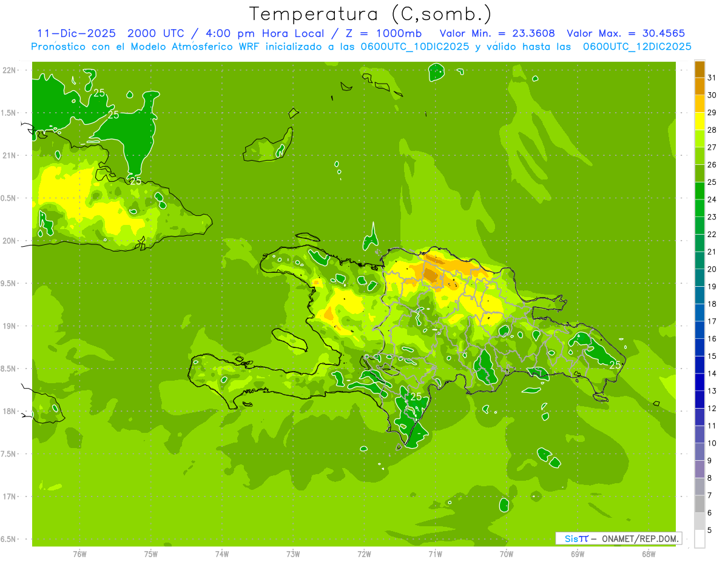Click the "20N" latitude axis label
The width and height of the screenshot is (728, 562).
pos(10,241)
